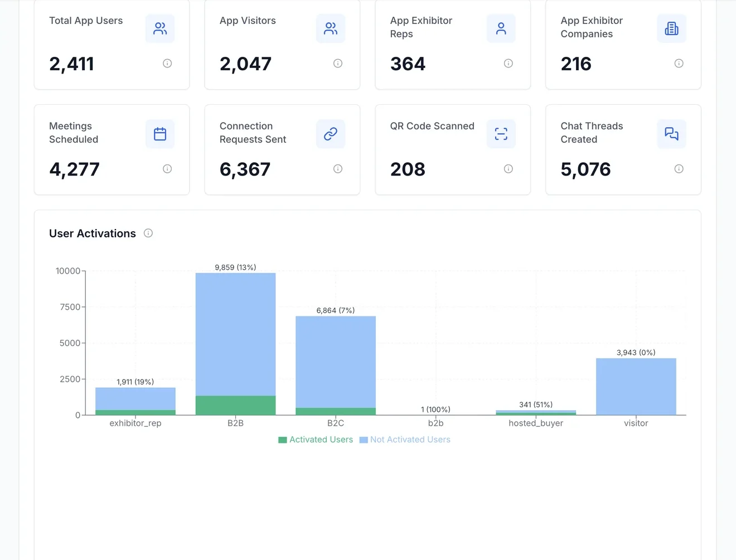Click the 9,859 (13%) bar label

(235, 267)
